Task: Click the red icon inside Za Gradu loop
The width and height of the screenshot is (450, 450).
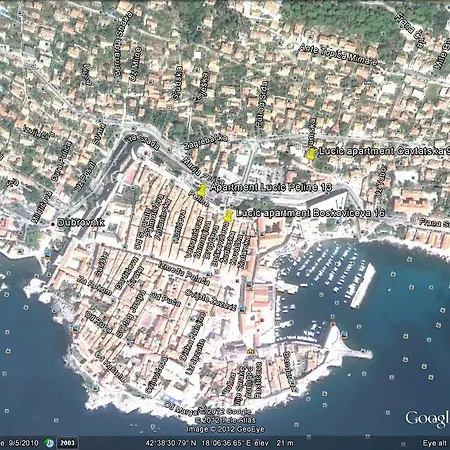Action: click(x=146, y=153)
